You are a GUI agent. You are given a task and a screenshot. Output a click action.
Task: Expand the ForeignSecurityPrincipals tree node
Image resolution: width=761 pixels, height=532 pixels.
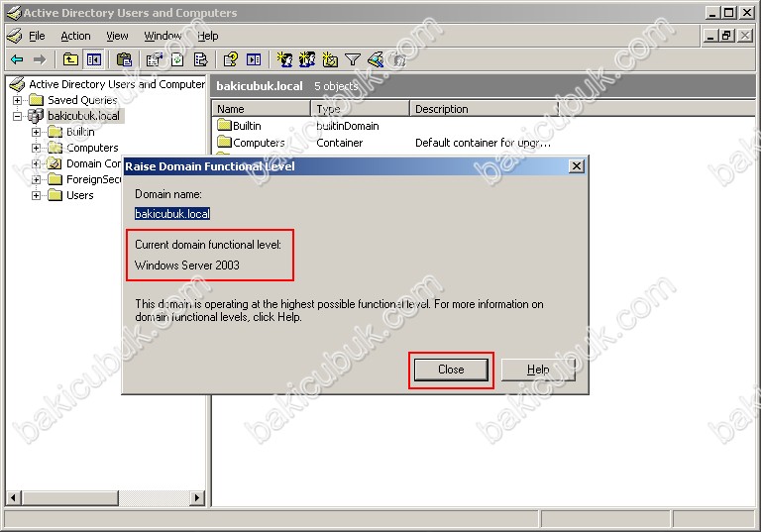(36, 179)
